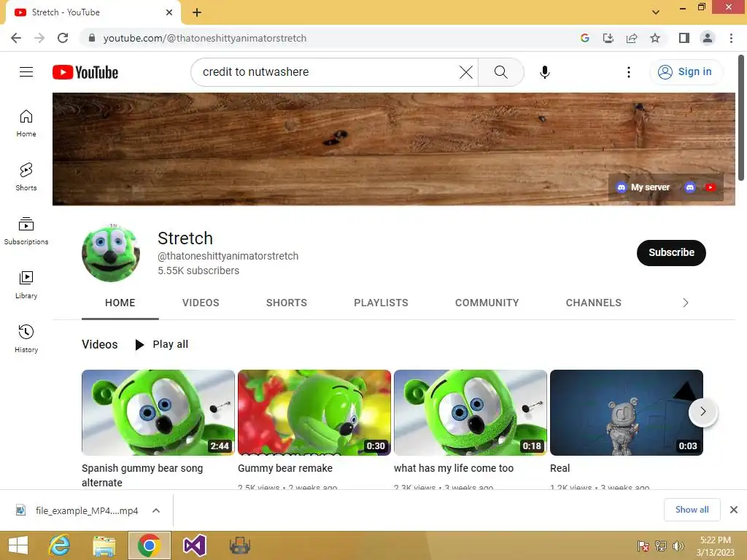Reload the page
Image resolution: width=747 pixels, height=560 pixels.
tap(63, 38)
